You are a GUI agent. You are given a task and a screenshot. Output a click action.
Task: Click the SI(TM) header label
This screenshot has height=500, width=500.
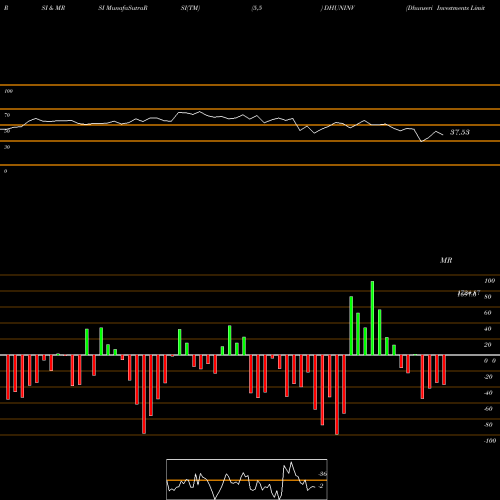(190, 8)
